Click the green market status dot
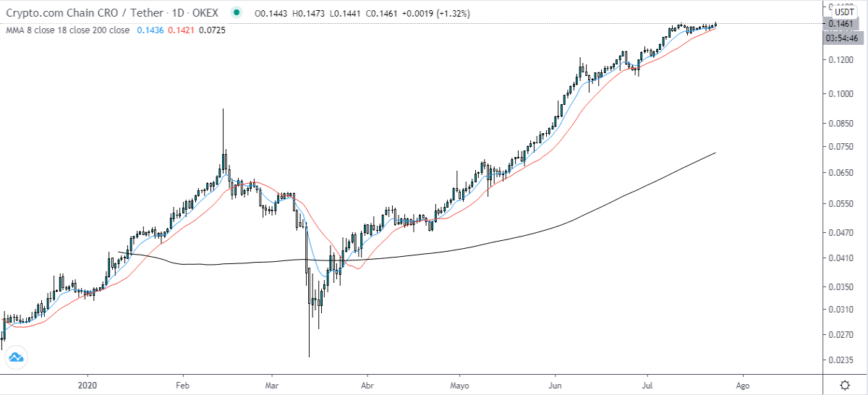Viewport: 868px width, 395px height. pyautogui.click(x=236, y=12)
